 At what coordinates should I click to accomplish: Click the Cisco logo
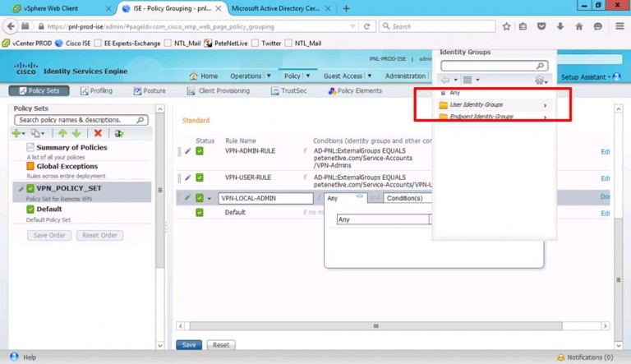coord(26,68)
